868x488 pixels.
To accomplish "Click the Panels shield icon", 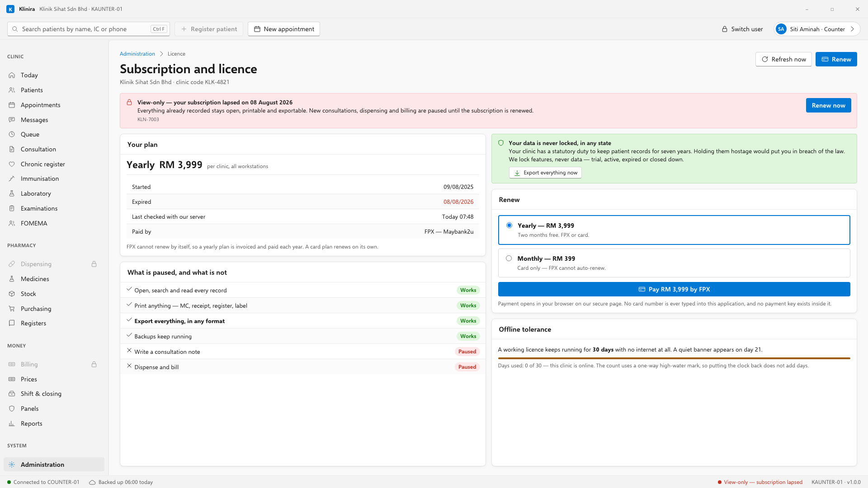I will pyautogui.click(x=12, y=408).
